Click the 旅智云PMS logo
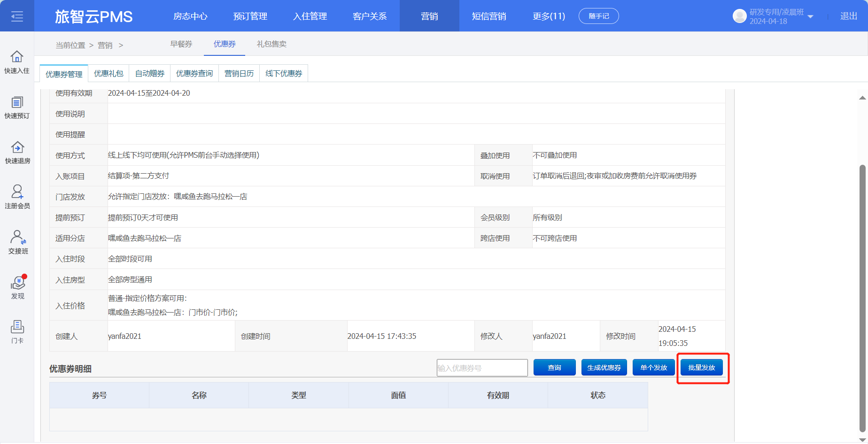The width and height of the screenshot is (868, 444). click(93, 16)
